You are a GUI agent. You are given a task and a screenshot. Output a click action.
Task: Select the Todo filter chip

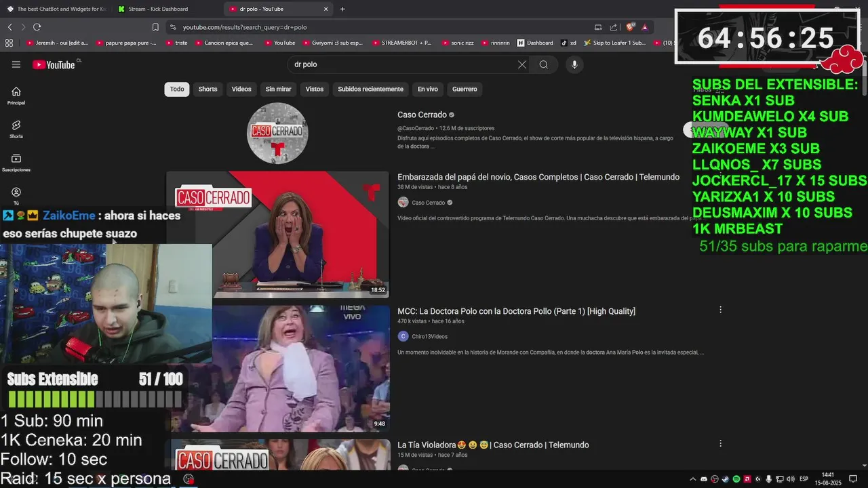[x=177, y=89]
